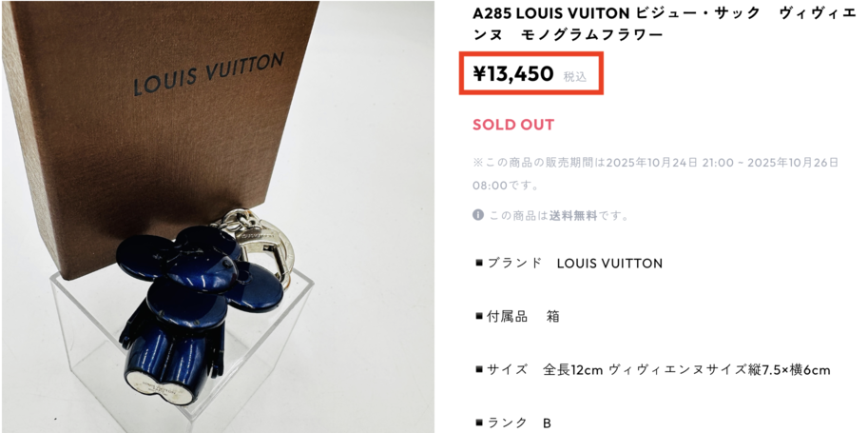Screen dimensions: 868x433
Task: Click the ブランド LOUIS VUITTON line
Action: (x=569, y=263)
